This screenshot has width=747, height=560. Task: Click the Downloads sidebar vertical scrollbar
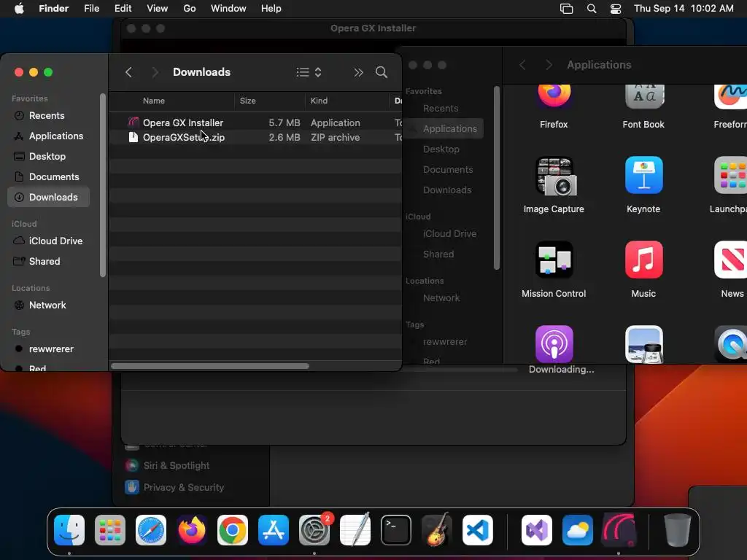[x=102, y=185]
